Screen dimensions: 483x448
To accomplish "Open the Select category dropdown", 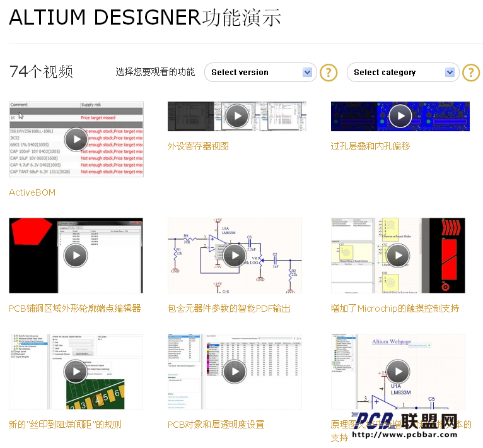I will click(x=403, y=73).
